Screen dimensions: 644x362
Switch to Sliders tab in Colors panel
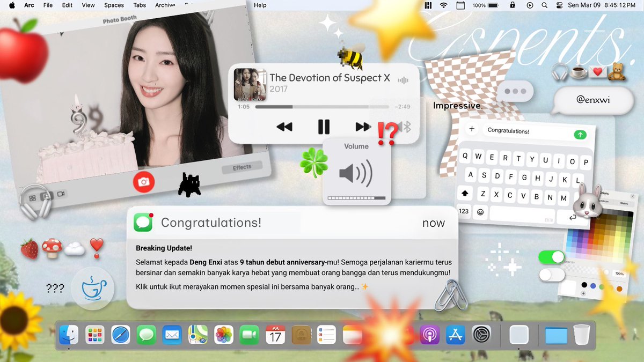(624, 204)
